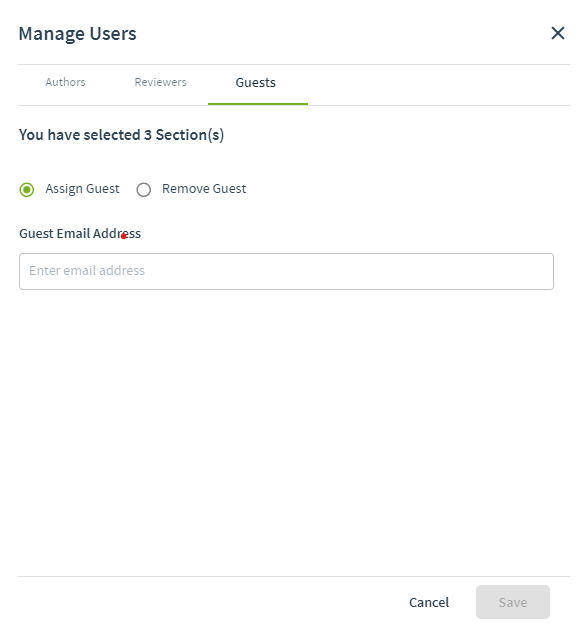Viewport: 588px width, 637px height.
Task: Click the Remove Guest label text
Action: 204,189
